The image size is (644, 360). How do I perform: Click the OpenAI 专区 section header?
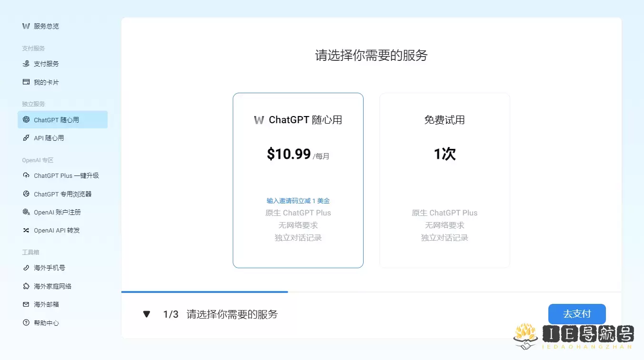[x=38, y=160]
